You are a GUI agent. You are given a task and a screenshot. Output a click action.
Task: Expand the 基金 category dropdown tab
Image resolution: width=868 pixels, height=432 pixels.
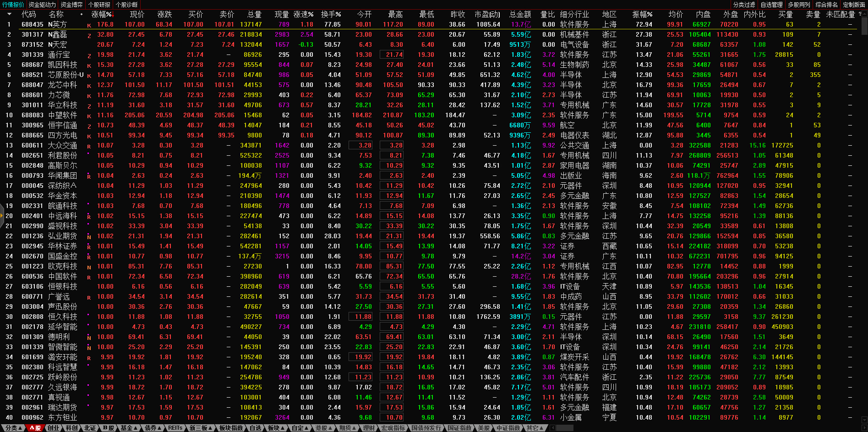129,428
